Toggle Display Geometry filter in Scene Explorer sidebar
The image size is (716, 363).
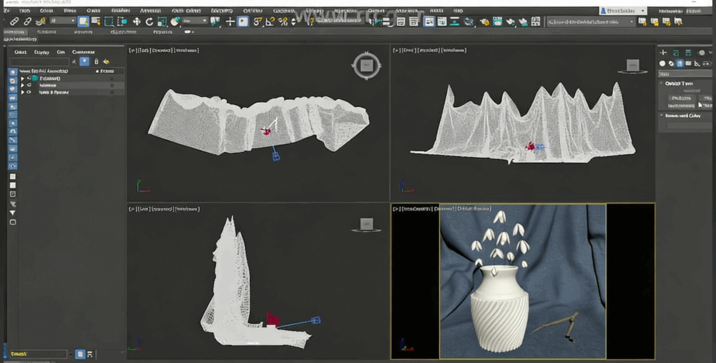13,72
